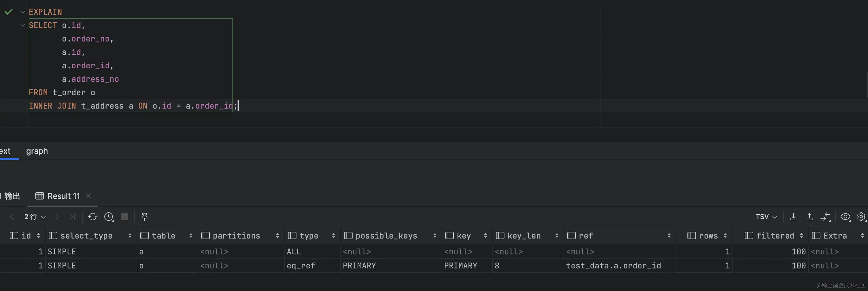Sort by the partitions column arrows

pyautogui.click(x=277, y=235)
